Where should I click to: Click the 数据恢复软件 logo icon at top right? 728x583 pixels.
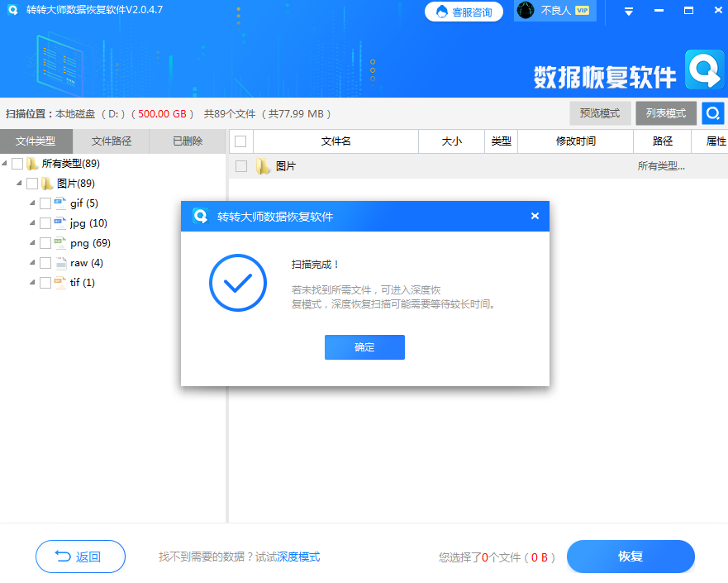pos(705,70)
